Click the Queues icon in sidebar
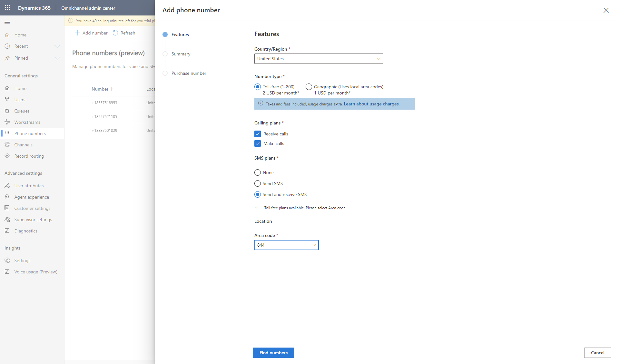Image resolution: width=619 pixels, height=364 pixels. (7, 111)
